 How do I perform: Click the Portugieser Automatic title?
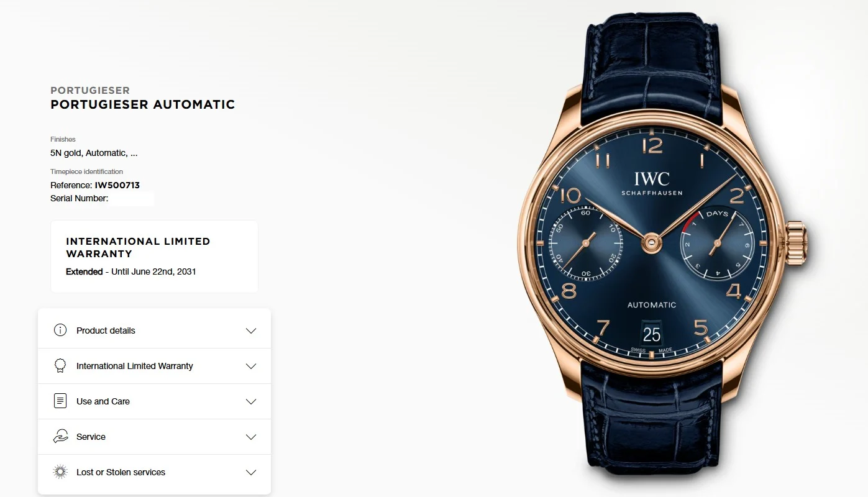[143, 104]
